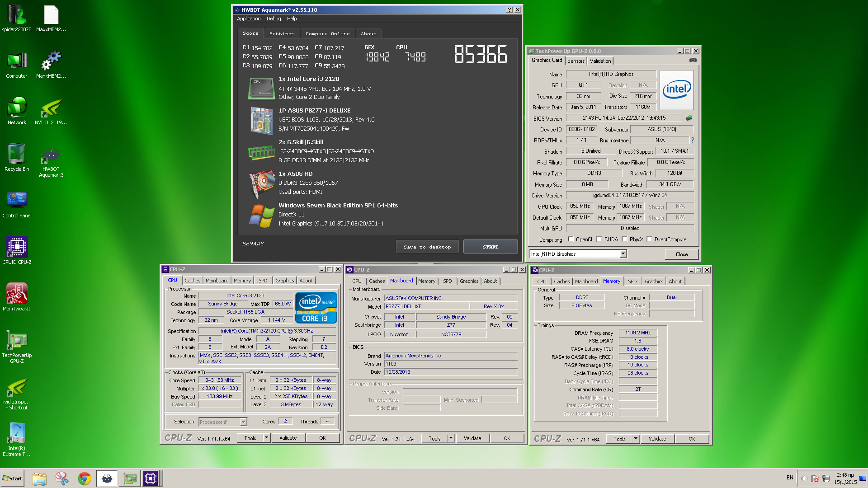Click the GPU-Z Name field Intel(R) HD Graphics

(x=611, y=74)
